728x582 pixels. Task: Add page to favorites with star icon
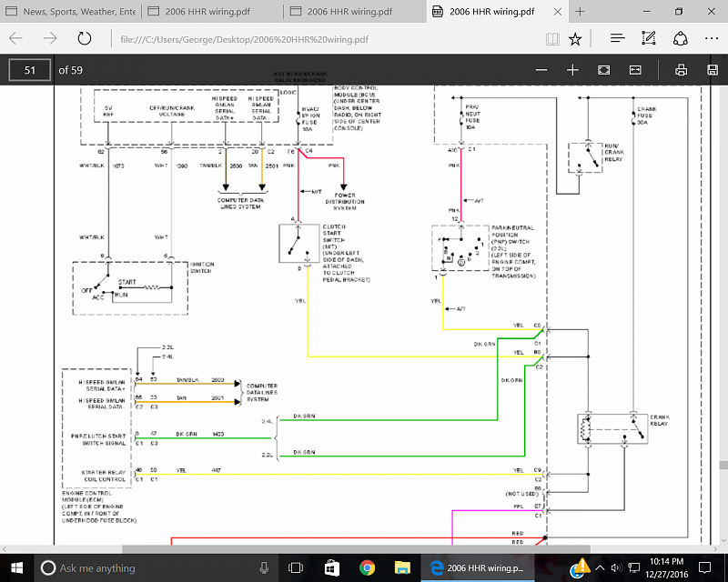(x=575, y=39)
